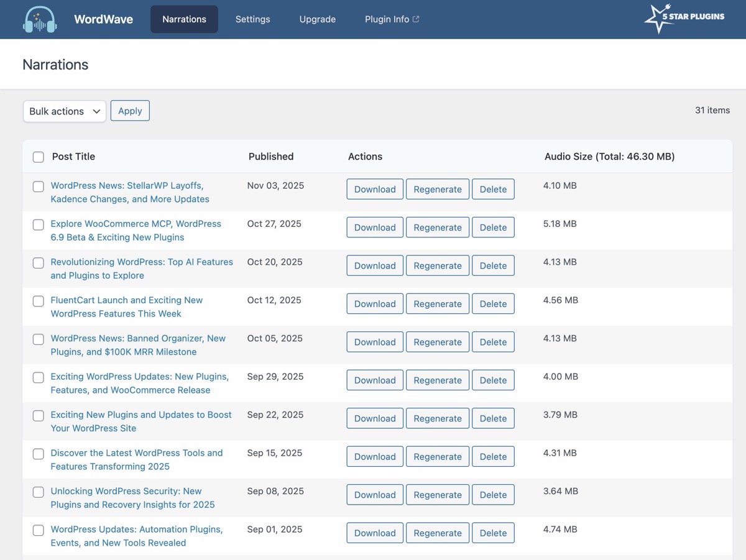This screenshot has height=560, width=746.
Task: Check the StellarWP Layoffs post checkbox
Action: point(39,186)
